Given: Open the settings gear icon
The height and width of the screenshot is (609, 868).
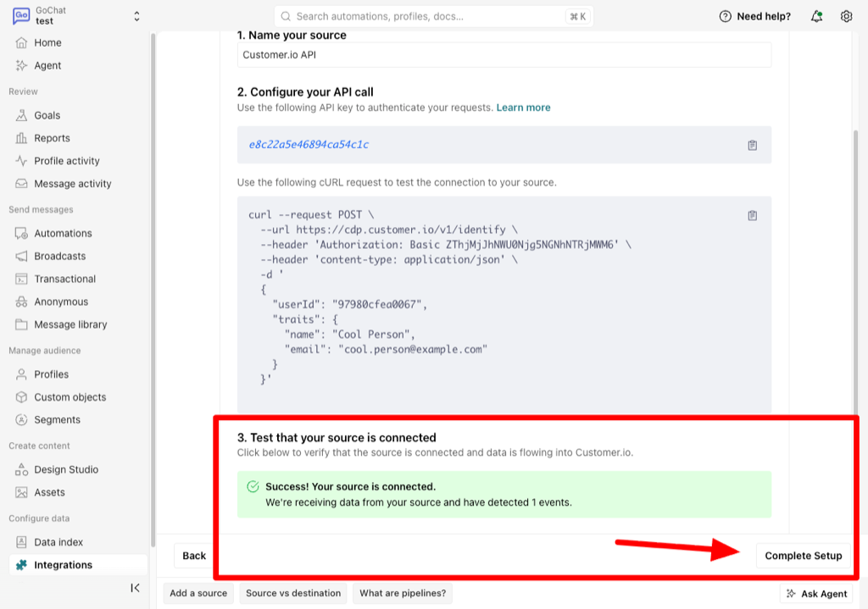Looking at the screenshot, I should click(x=846, y=17).
